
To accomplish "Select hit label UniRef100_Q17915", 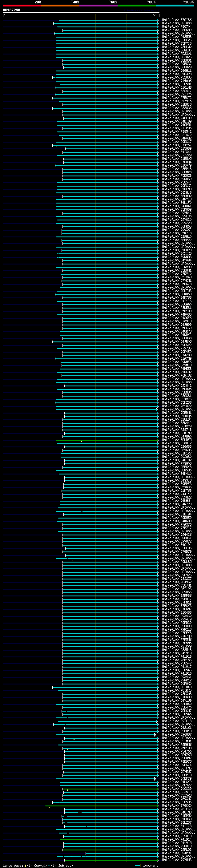I will pyautogui.click(x=177, y=101).
